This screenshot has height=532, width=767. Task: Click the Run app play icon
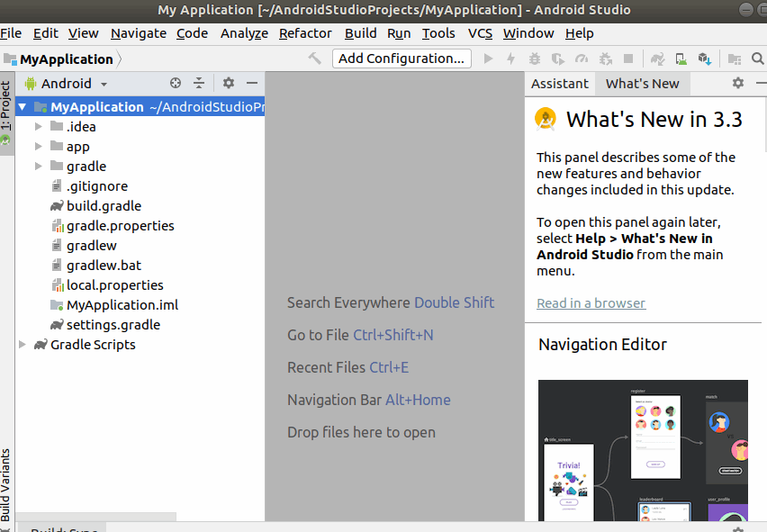click(x=488, y=59)
